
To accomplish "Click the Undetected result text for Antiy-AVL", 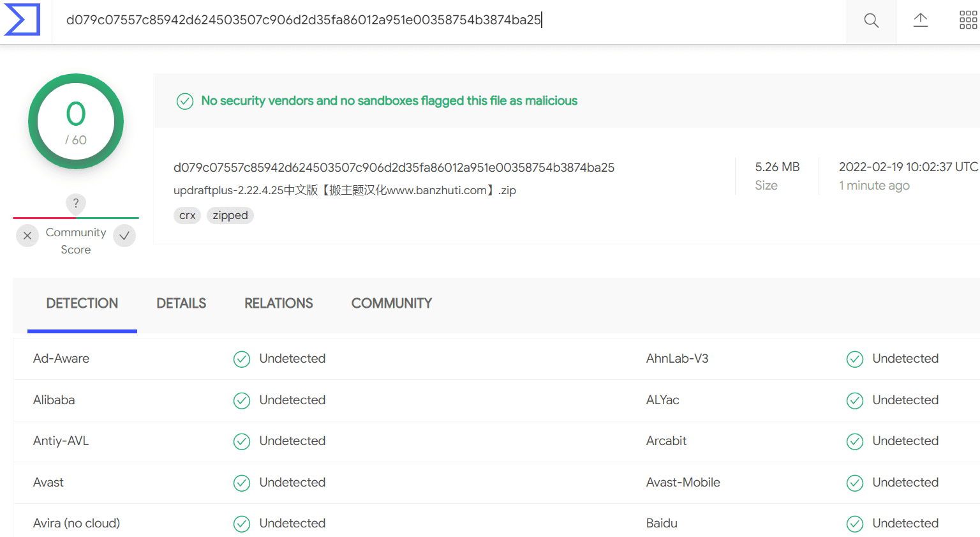I will tap(292, 441).
